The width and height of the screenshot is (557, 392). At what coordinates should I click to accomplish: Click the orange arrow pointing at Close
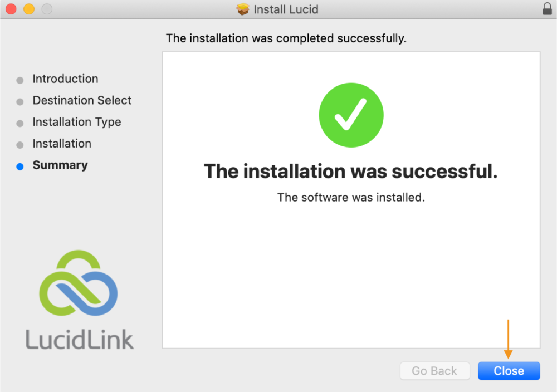508,339
